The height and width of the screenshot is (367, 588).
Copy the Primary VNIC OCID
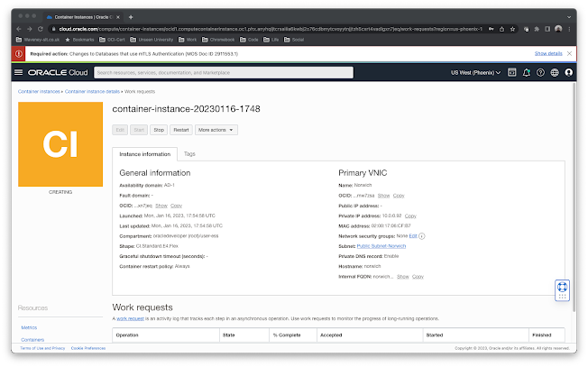coord(399,196)
